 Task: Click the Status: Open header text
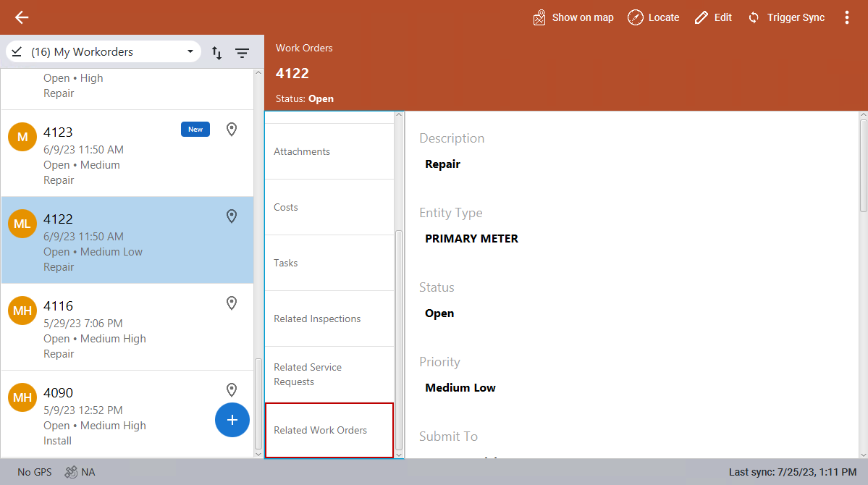point(305,98)
